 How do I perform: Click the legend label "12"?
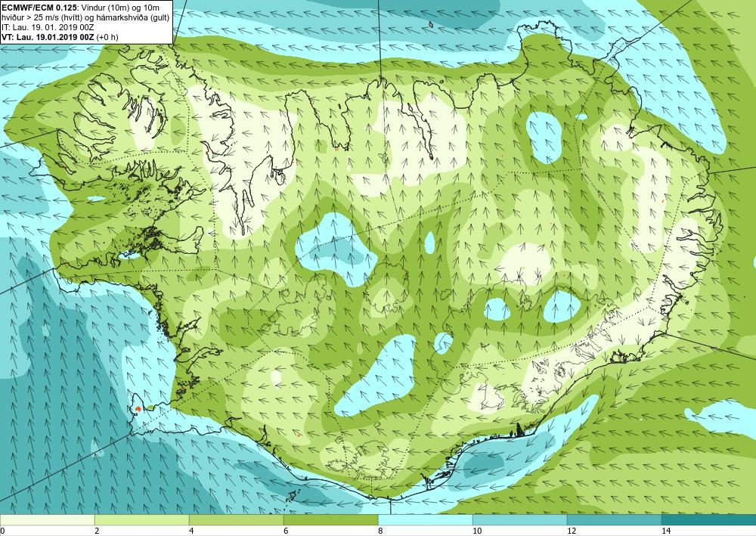(x=571, y=531)
